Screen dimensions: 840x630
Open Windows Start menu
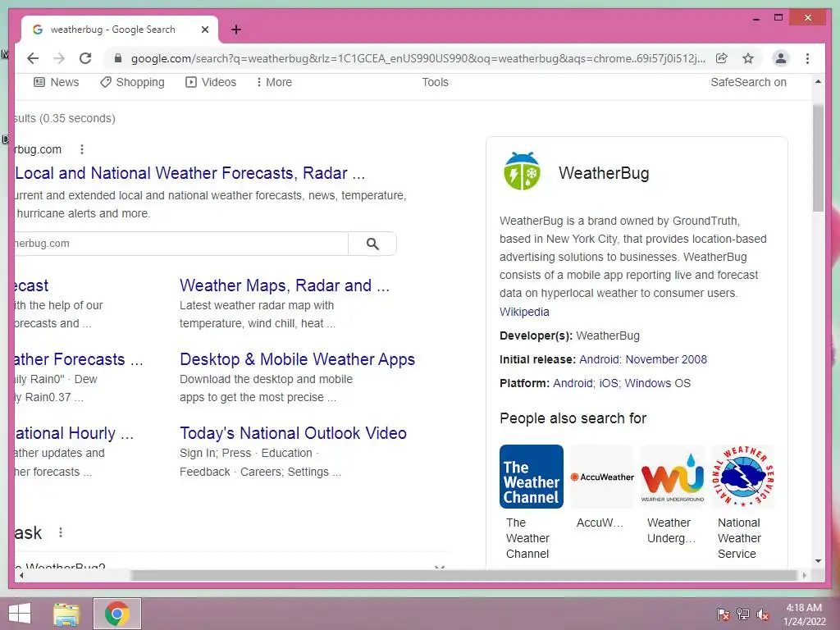(x=20, y=614)
